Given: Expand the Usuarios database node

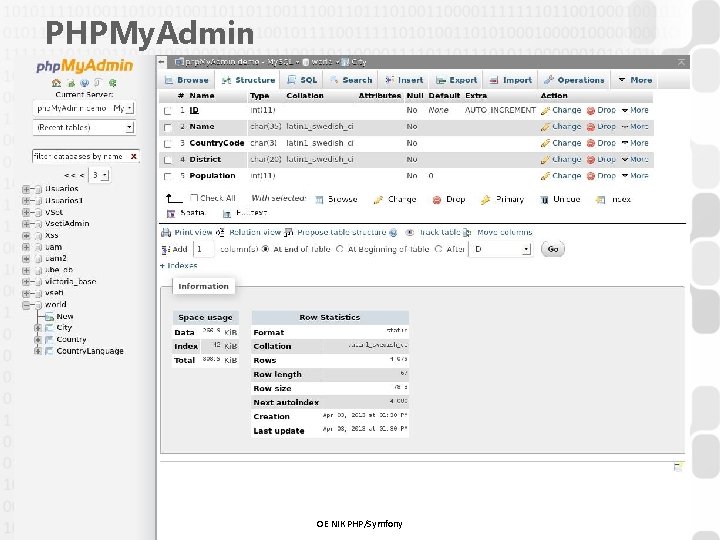Looking at the screenshot, I should click(x=26, y=189).
